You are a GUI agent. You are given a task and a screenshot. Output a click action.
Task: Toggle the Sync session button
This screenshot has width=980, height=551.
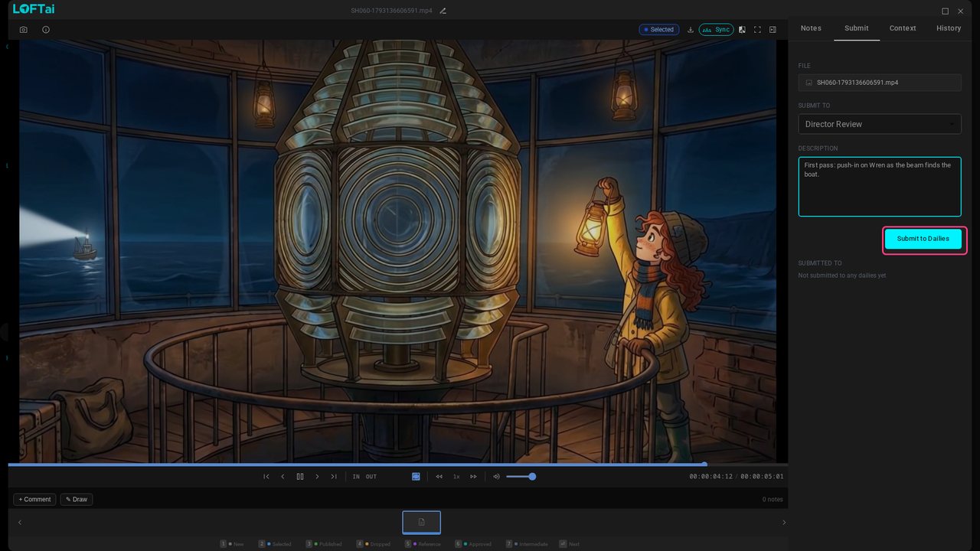click(717, 30)
